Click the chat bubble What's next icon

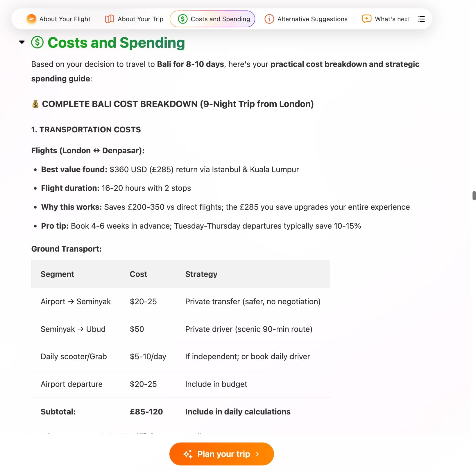point(366,19)
